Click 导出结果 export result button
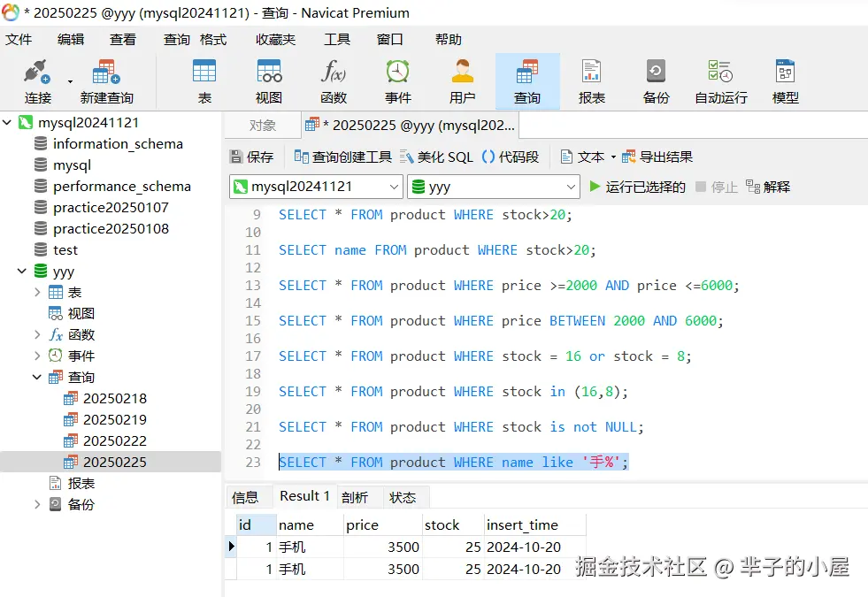The image size is (868, 597). pyautogui.click(x=657, y=157)
